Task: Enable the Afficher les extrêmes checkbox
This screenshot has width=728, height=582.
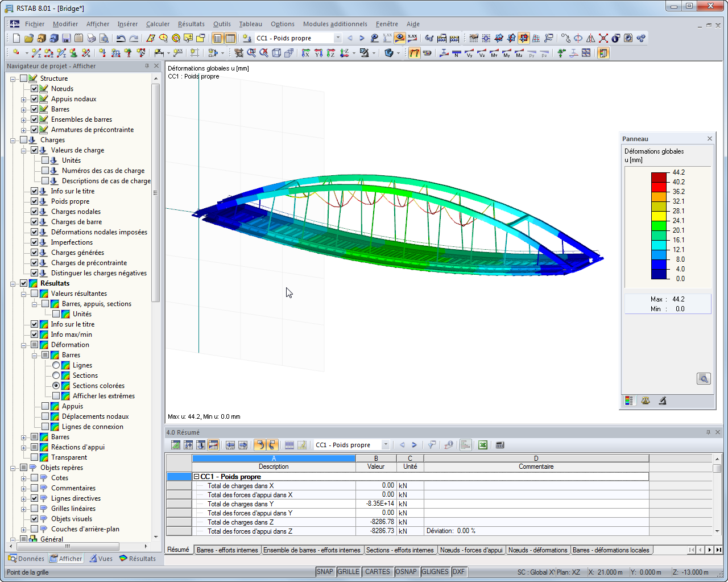Action: coord(56,396)
